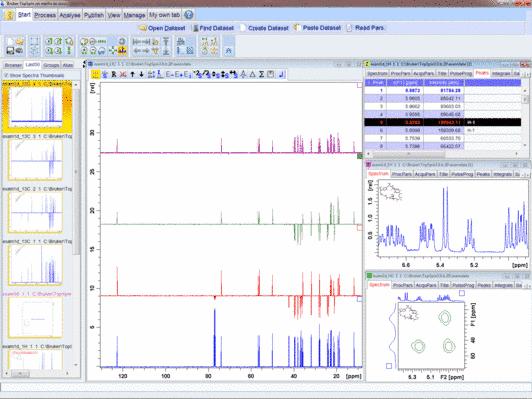The height and width of the screenshot is (399, 532).
Task: Click the Open Dataset button
Action: point(163,28)
